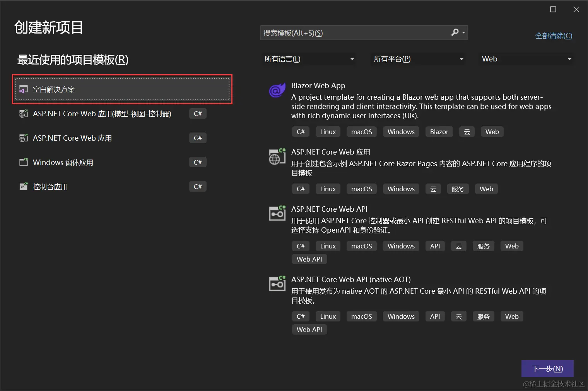Click the C# badge next to Windows 窗体应用
The width and height of the screenshot is (588, 391).
pyautogui.click(x=198, y=162)
